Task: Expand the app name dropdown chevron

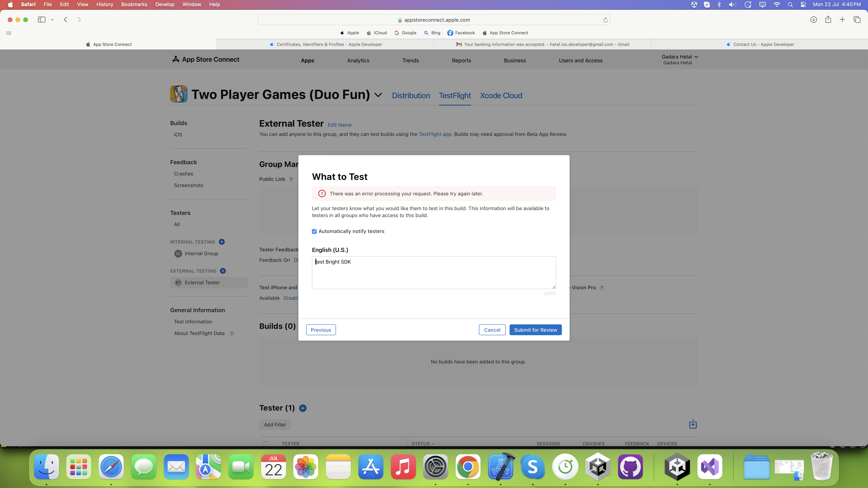Action: coord(378,95)
